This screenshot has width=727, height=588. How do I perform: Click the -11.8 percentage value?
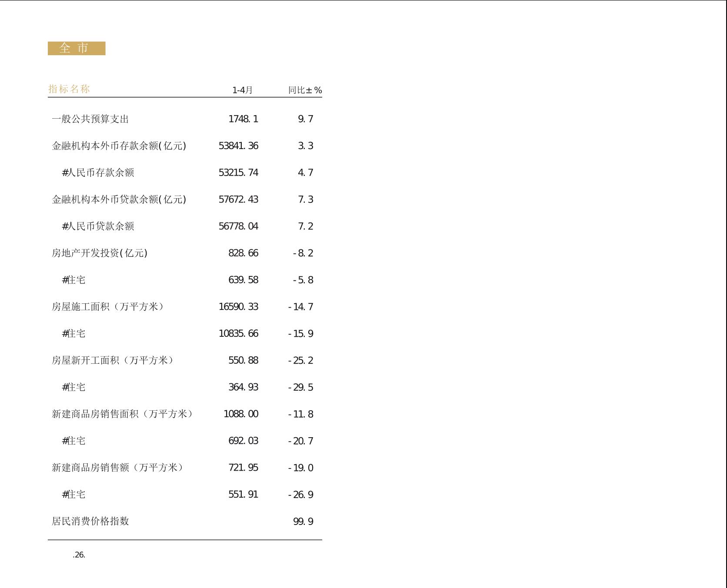pyautogui.click(x=300, y=414)
